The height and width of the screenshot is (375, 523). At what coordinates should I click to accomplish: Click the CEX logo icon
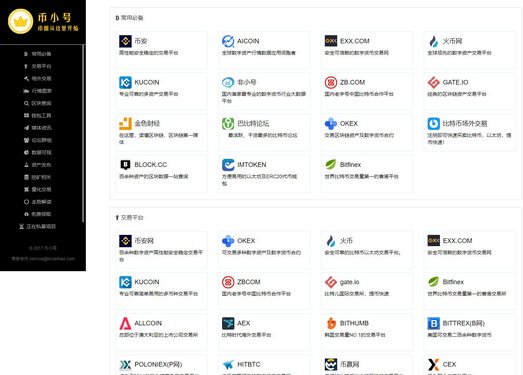(433, 365)
